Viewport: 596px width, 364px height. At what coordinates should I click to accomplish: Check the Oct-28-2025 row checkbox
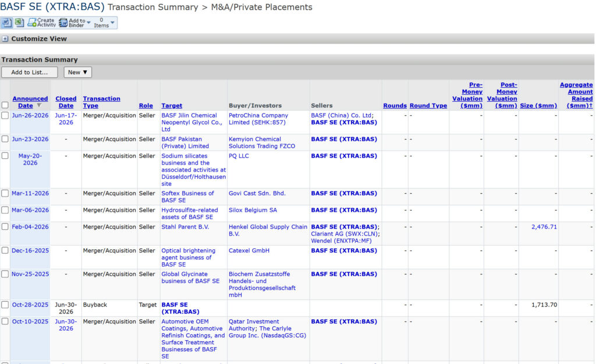point(5,305)
